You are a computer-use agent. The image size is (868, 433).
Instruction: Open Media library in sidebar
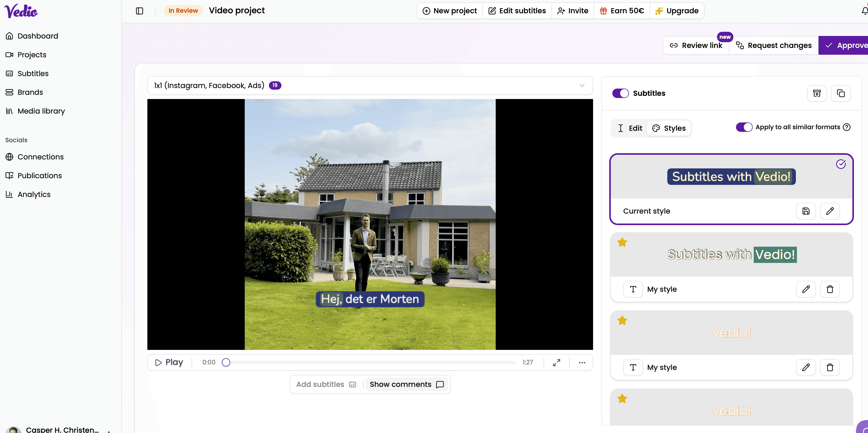point(41,111)
